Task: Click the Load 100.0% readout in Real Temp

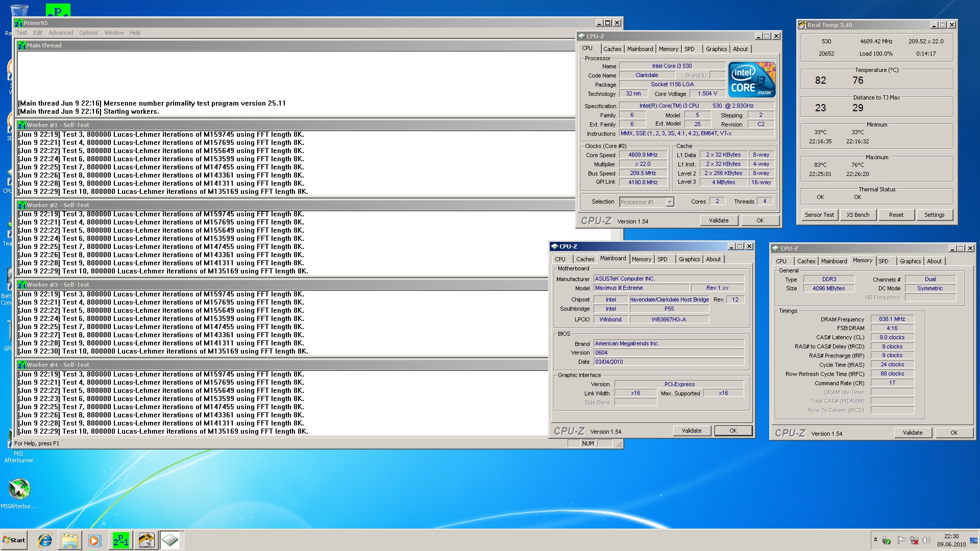Action: click(x=876, y=54)
